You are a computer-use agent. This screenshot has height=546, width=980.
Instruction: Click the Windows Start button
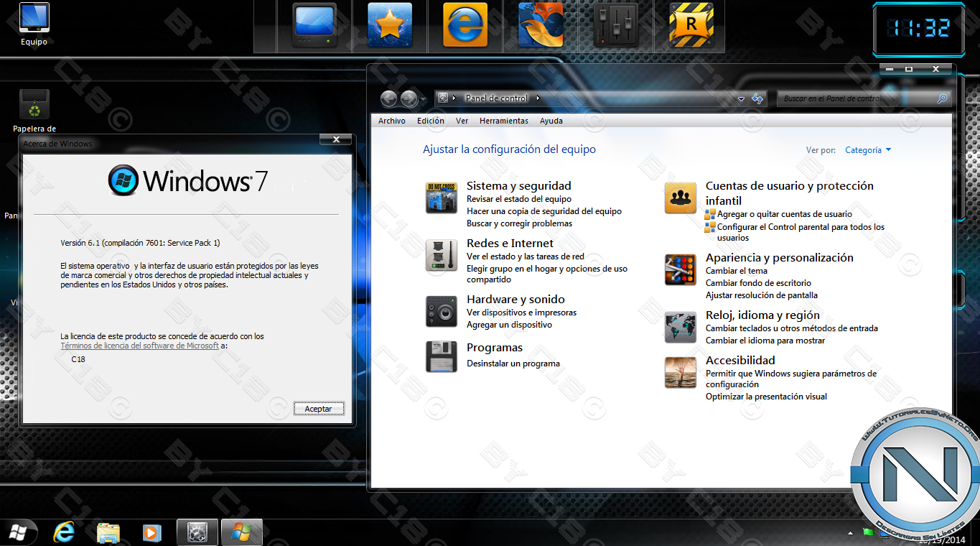click(x=18, y=532)
